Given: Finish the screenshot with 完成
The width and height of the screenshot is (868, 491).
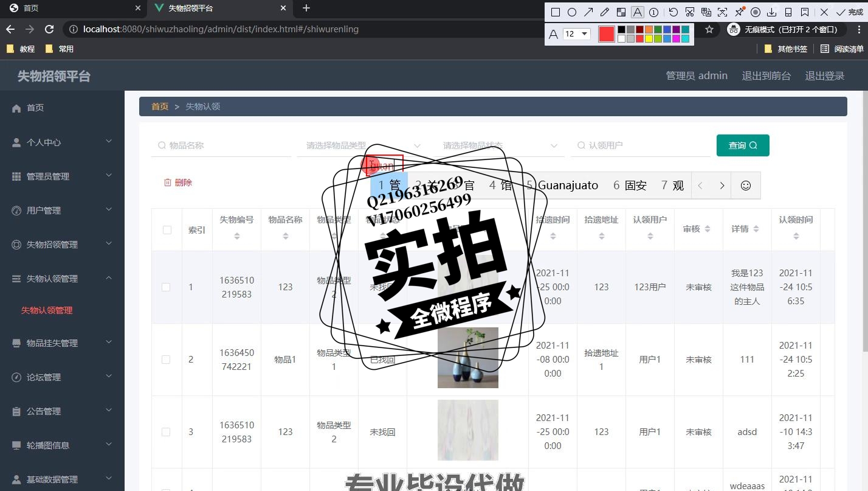Looking at the screenshot, I should 850,12.
